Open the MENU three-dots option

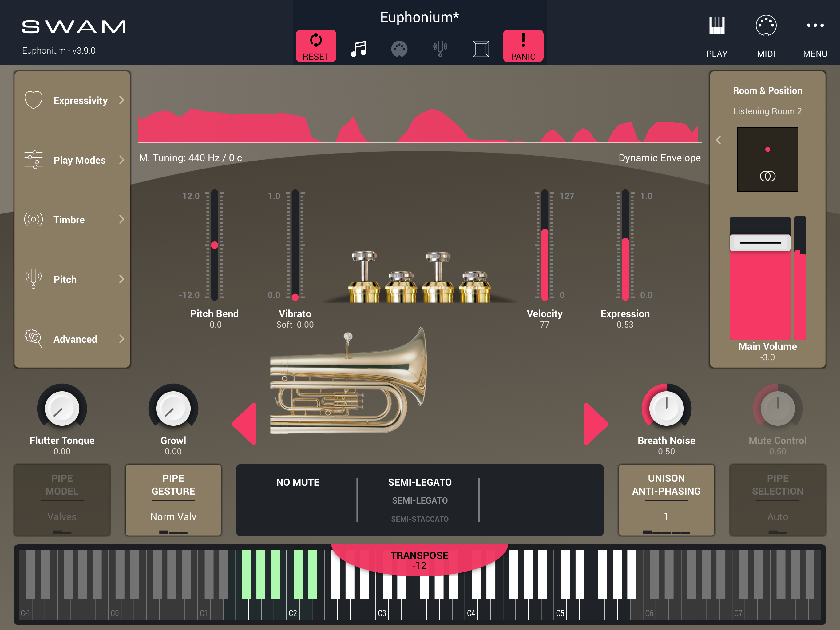point(815,37)
